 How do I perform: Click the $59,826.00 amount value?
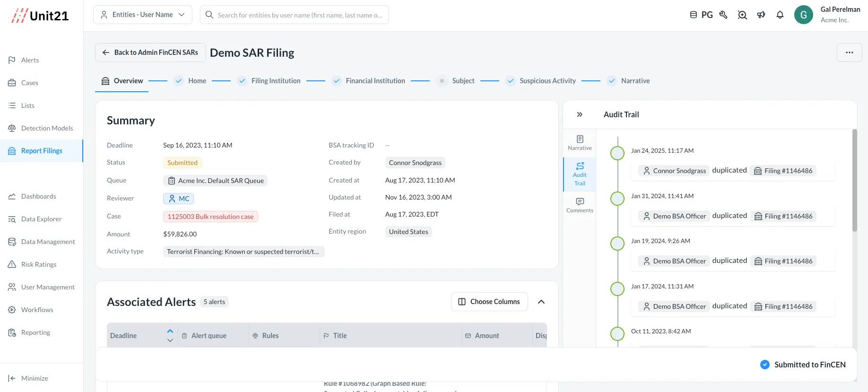tap(180, 234)
